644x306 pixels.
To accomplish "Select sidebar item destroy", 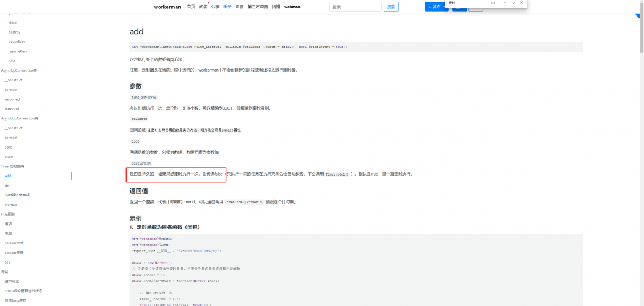I will point(14,32).
